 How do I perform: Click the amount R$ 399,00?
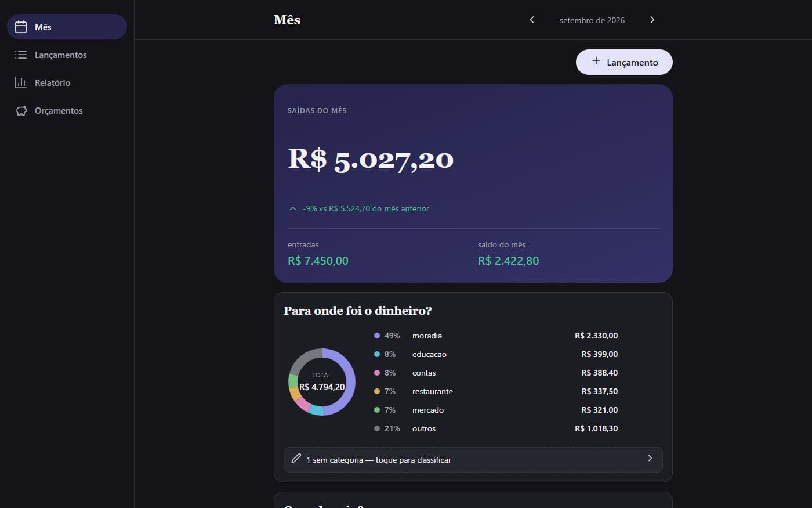(600, 354)
